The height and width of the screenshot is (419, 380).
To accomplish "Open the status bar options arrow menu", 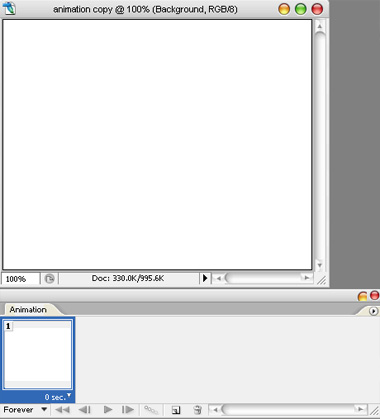I will click(205, 278).
